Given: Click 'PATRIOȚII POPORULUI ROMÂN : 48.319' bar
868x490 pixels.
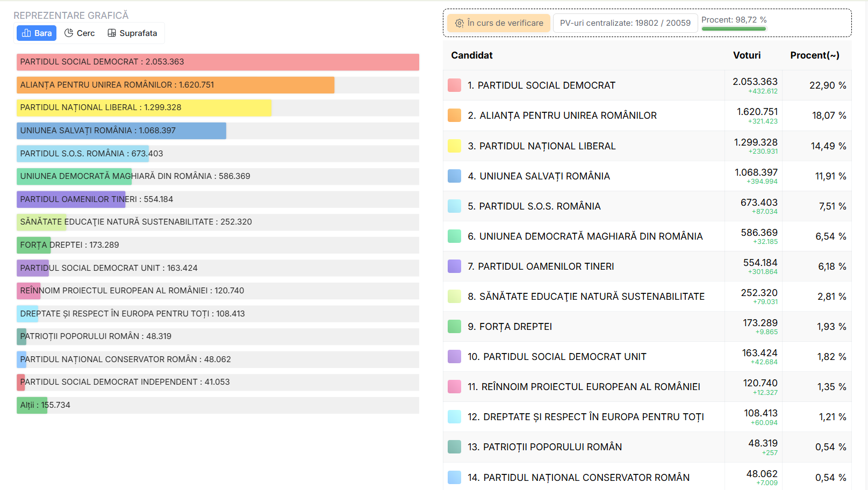Looking at the screenshot, I should pyautogui.click(x=21, y=336).
